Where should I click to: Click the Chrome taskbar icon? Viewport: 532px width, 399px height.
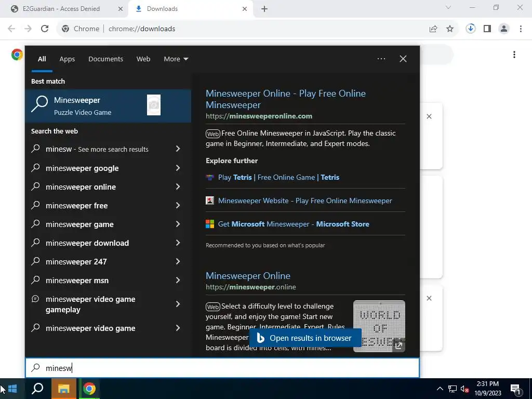tap(89, 389)
